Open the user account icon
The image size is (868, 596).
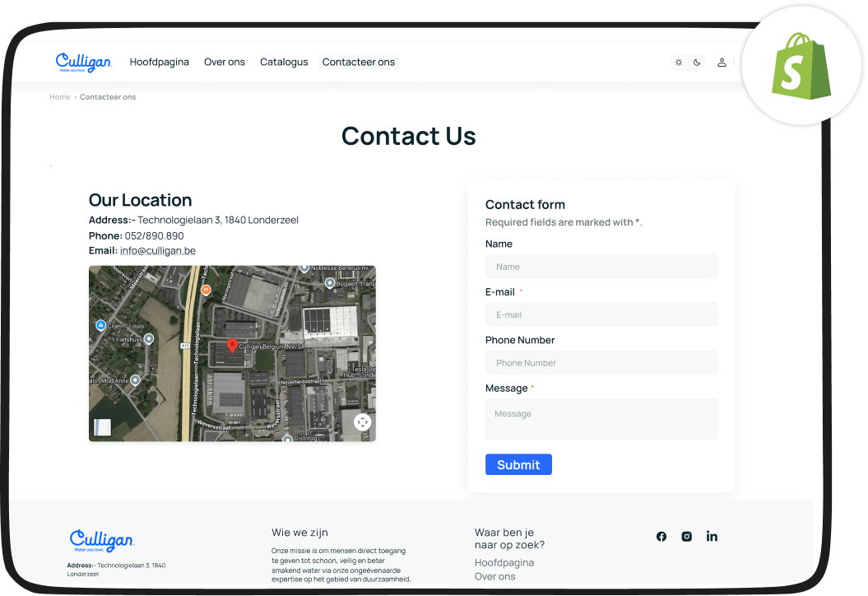point(722,63)
